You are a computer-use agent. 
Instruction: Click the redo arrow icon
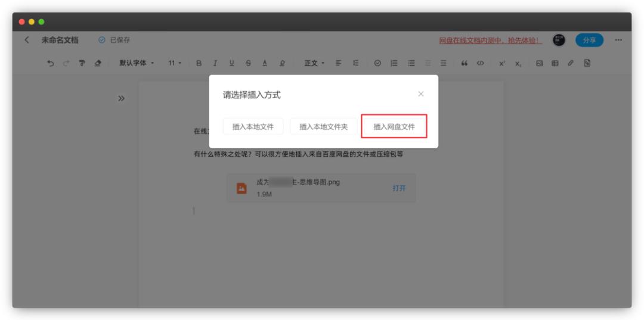(x=66, y=63)
